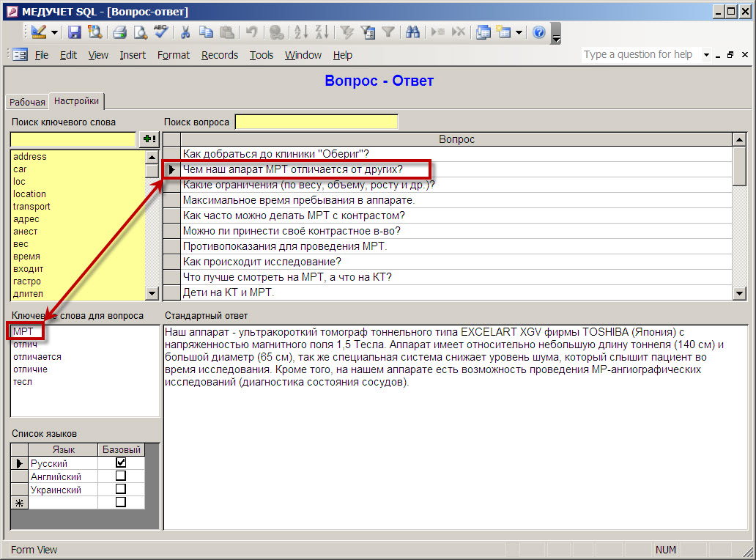
Task: Switch to the Рабочая tab
Action: point(27,103)
